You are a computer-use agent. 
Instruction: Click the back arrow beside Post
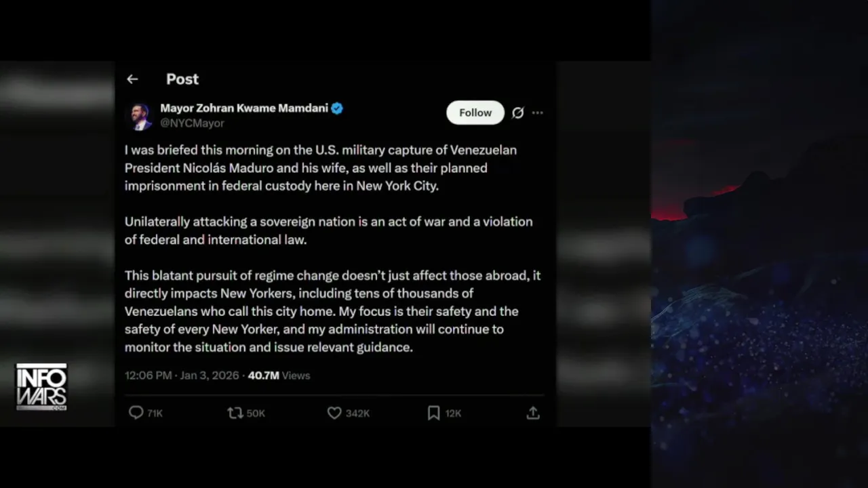click(132, 79)
